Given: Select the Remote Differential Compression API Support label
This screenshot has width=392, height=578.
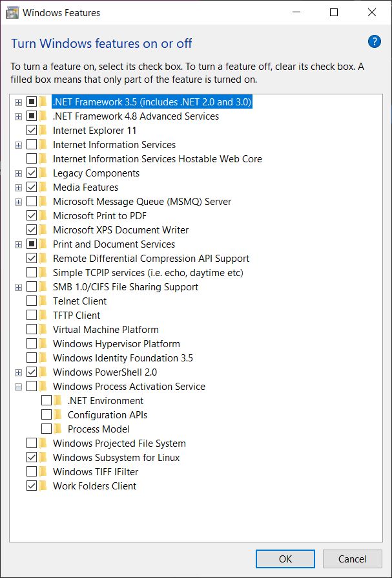Looking at the screenshot, I should (x=151, y=259).
